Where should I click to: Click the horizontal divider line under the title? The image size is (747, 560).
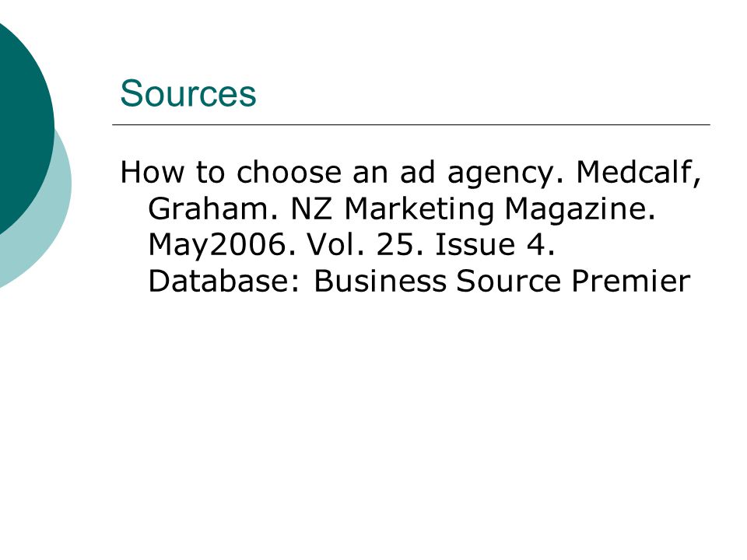coord(411,124)
